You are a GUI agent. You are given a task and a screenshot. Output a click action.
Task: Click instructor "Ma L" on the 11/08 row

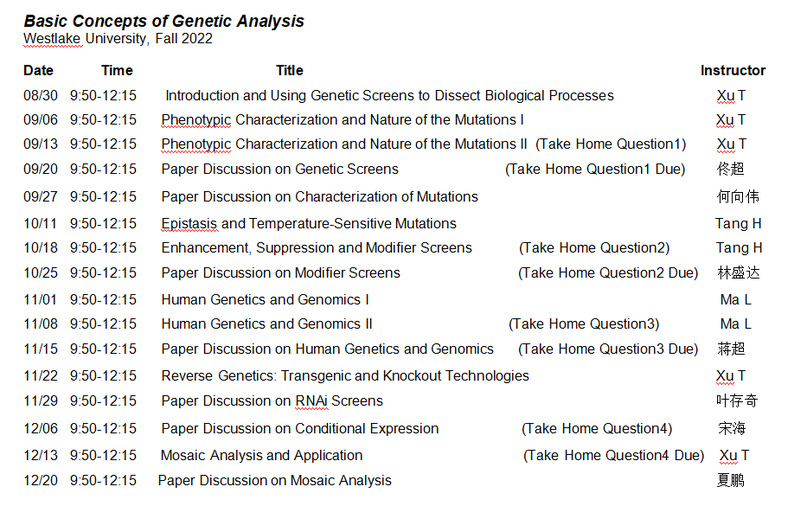[736, 324]
